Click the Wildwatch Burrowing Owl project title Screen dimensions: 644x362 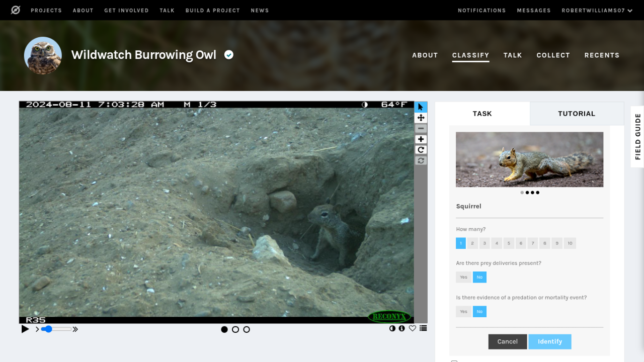tap(144, 55)
